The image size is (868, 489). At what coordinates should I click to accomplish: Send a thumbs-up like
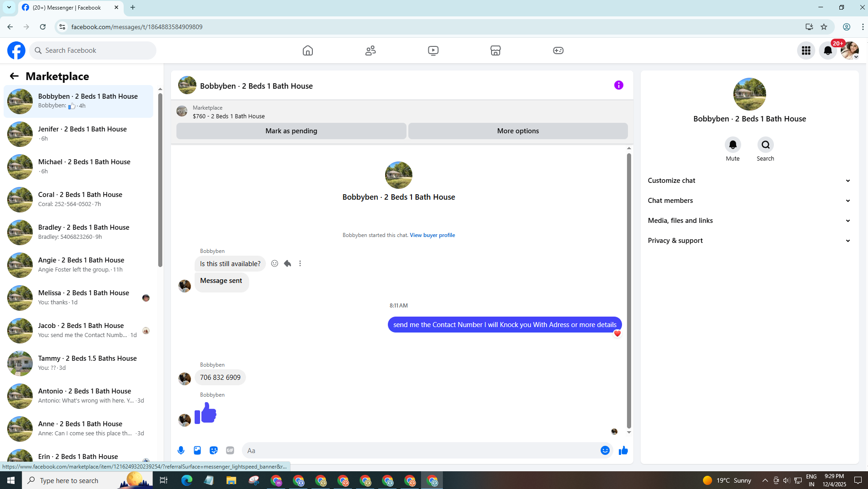tap(623, 450)
